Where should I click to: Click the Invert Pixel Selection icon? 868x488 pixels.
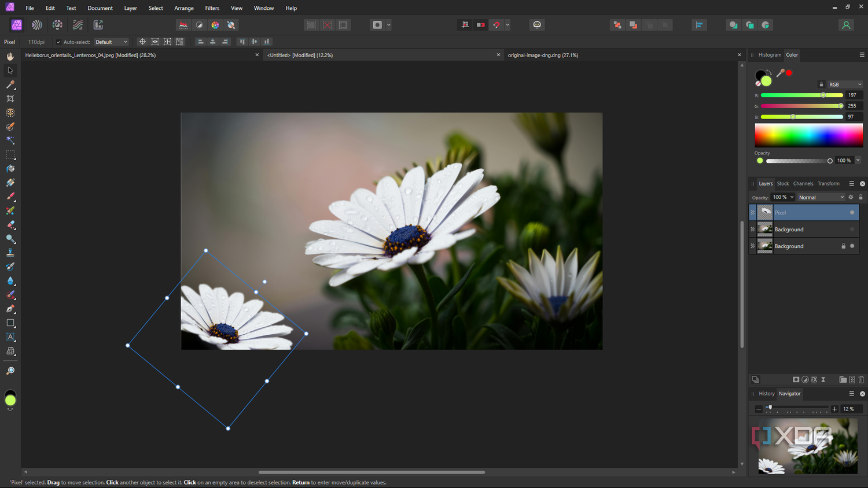[x=344, y=25]
